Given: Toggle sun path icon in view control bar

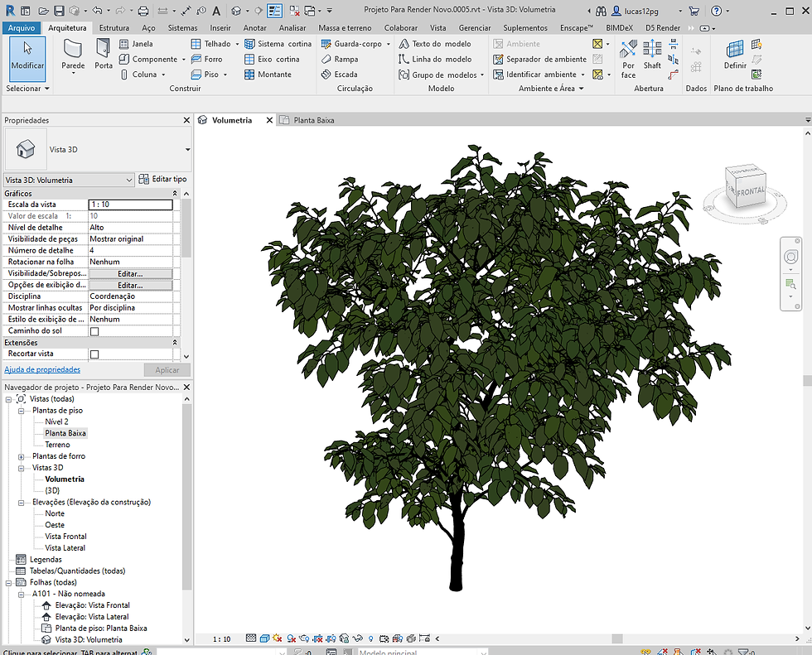Looking at the screenshot, I should [x=277, y=638].
